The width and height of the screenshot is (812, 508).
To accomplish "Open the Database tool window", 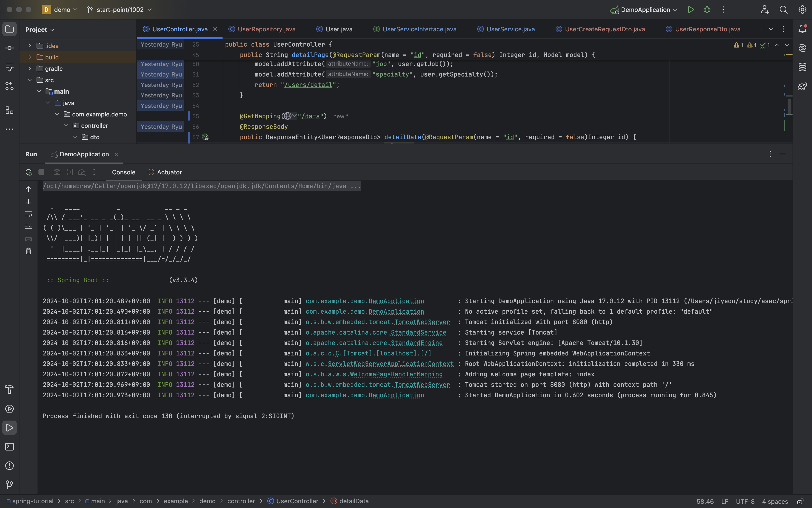I will 802,67.
